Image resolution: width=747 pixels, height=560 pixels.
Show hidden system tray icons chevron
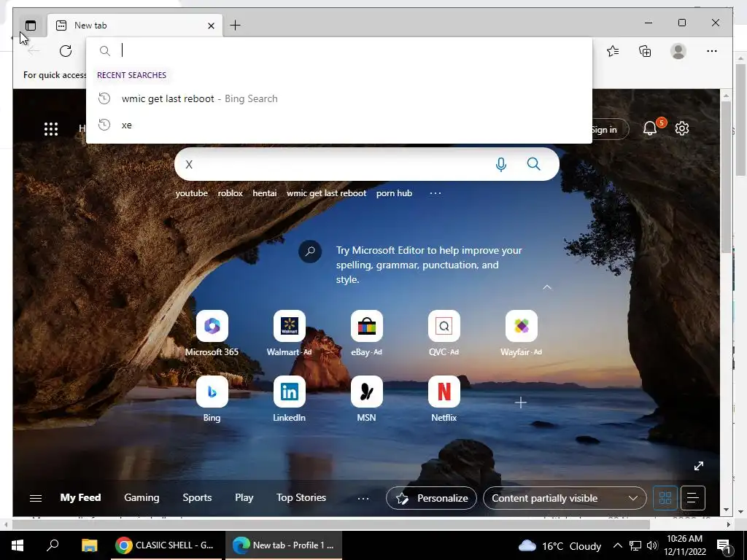[617, 545]
